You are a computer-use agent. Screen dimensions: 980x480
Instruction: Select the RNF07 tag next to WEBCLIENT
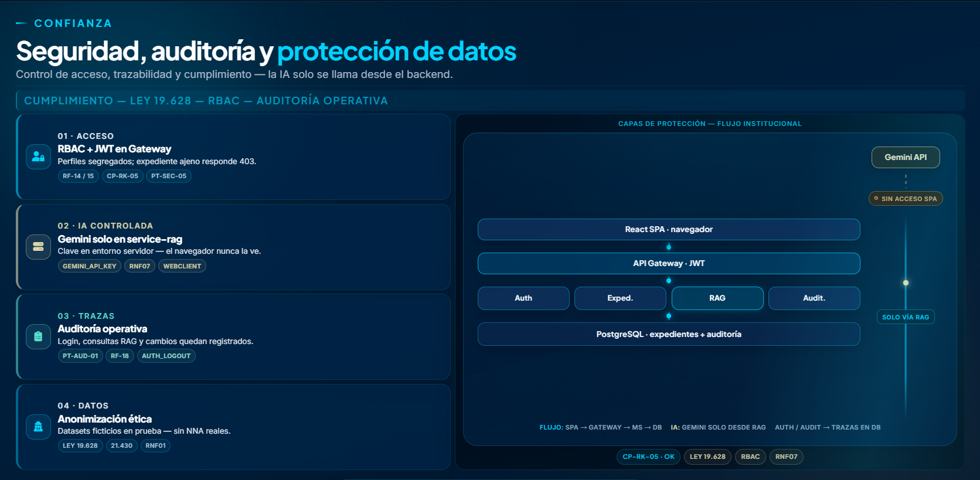point(139,266)
